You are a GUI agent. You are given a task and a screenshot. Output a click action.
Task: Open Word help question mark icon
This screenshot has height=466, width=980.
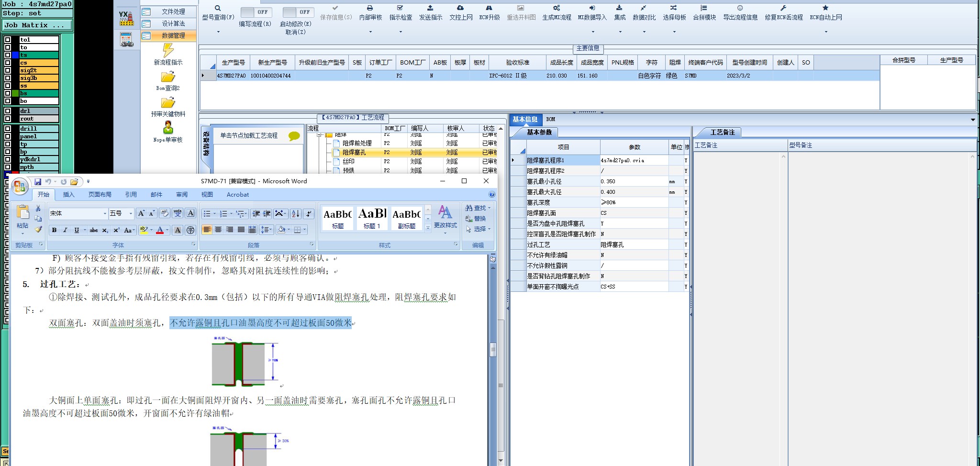coord(491,195)
